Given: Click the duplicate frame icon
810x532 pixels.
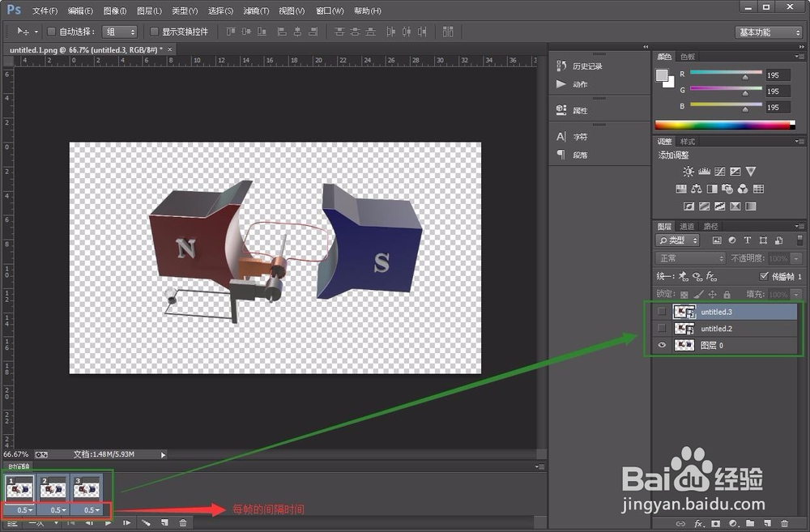Looking at the screenshot, I should 165,523.
